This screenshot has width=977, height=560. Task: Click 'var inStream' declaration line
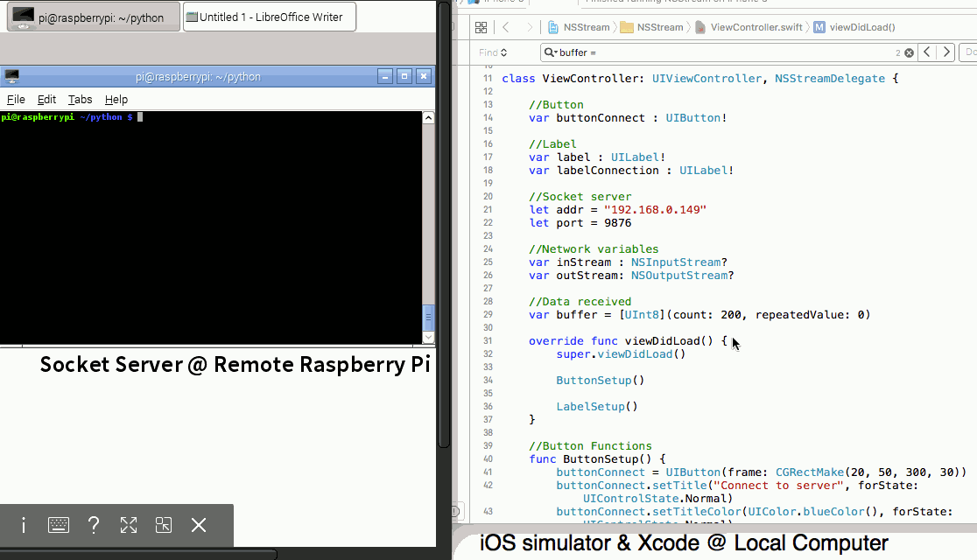pos(628,262)
